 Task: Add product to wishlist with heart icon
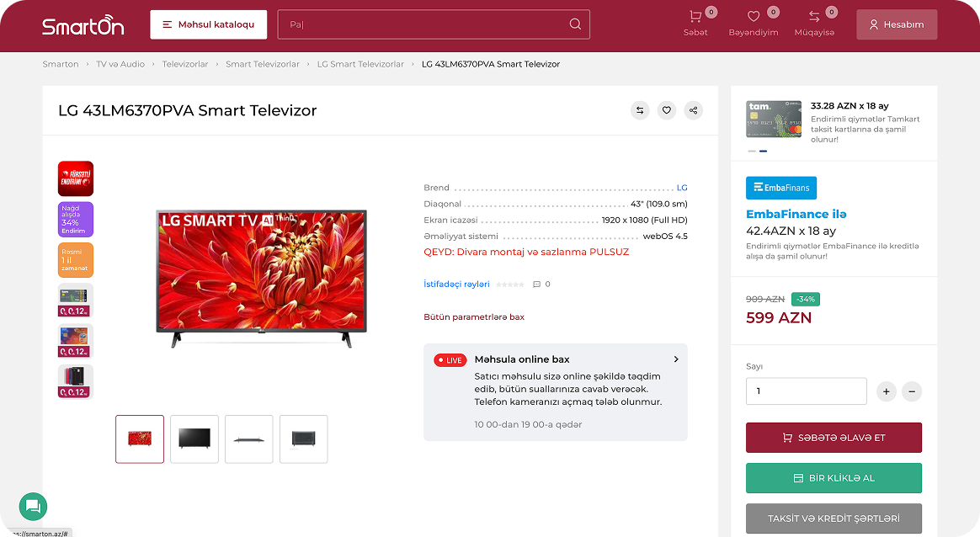[667, 110]
